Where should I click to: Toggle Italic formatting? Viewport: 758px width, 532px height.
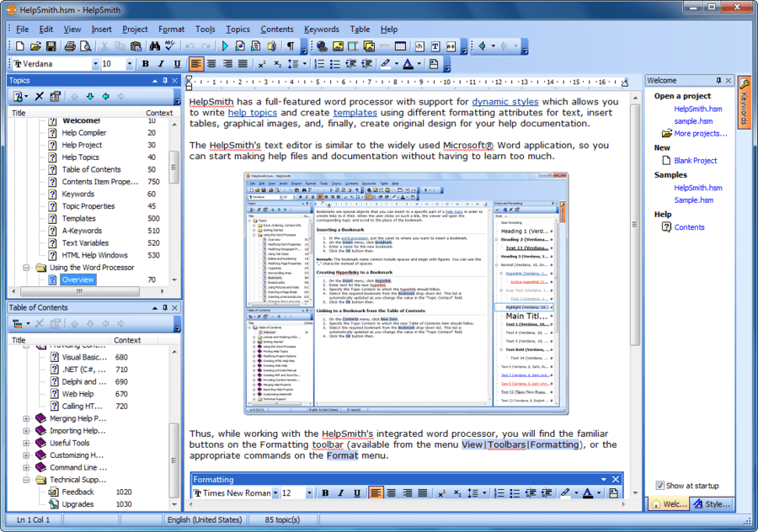[x=161, y=64]
